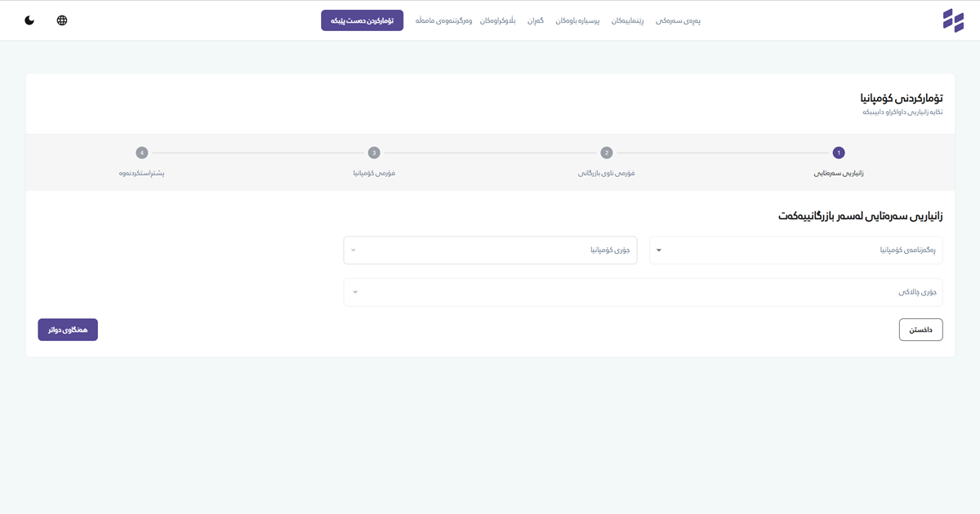The width and height of the screenshot is (980, 514).
Task: Click تۆمارکردن دەست پێبکە button
Action: click(x=362, y=20)
